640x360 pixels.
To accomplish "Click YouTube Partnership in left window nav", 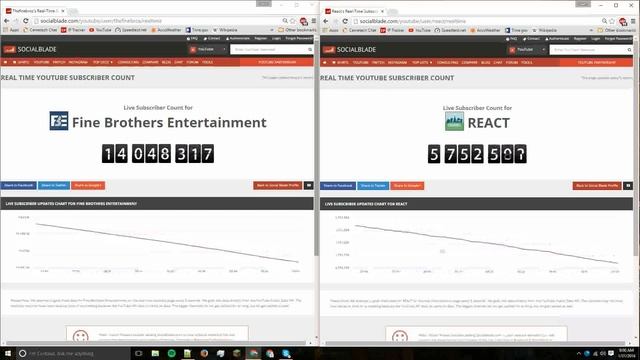I will [x=277, y=62].
